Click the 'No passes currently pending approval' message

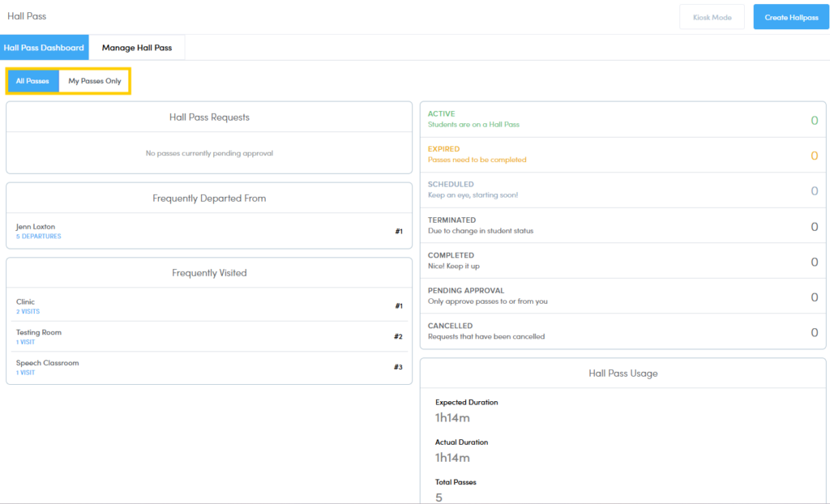click(x=209, y=153)
